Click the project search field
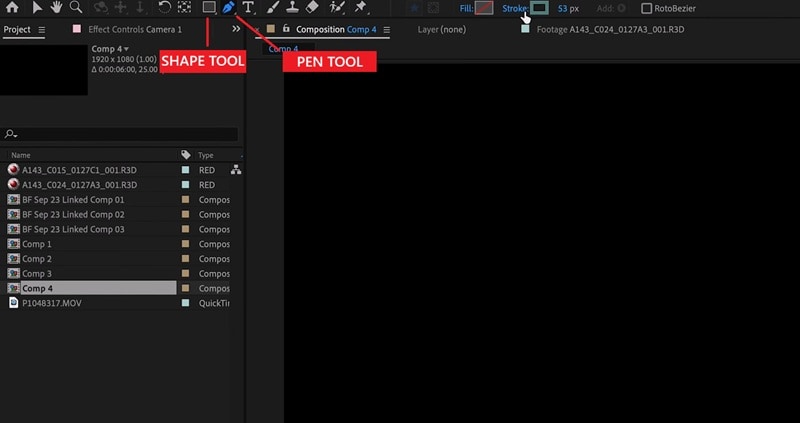This screenshot has width=800, height=423. (x=120, y=134)
